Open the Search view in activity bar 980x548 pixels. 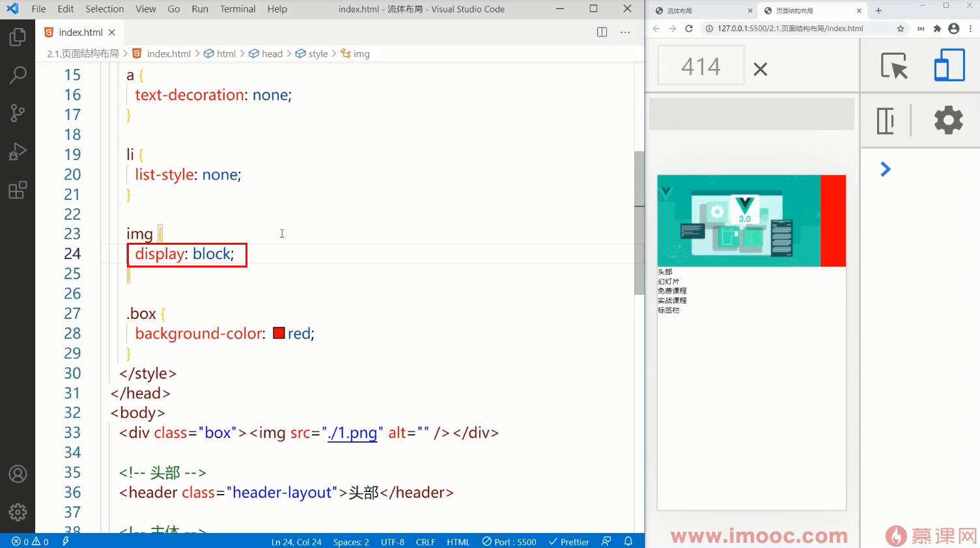coord(18,75)
